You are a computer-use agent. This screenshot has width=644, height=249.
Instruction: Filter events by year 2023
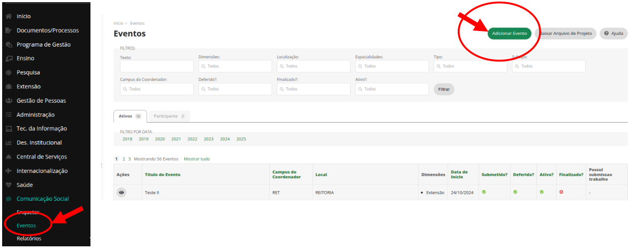(x=209, y=139)
